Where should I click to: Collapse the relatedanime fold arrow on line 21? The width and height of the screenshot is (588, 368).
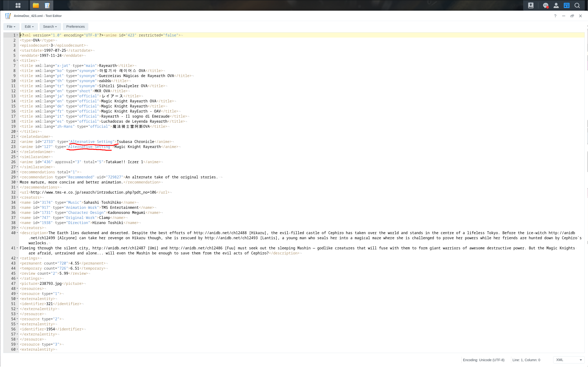17,136
